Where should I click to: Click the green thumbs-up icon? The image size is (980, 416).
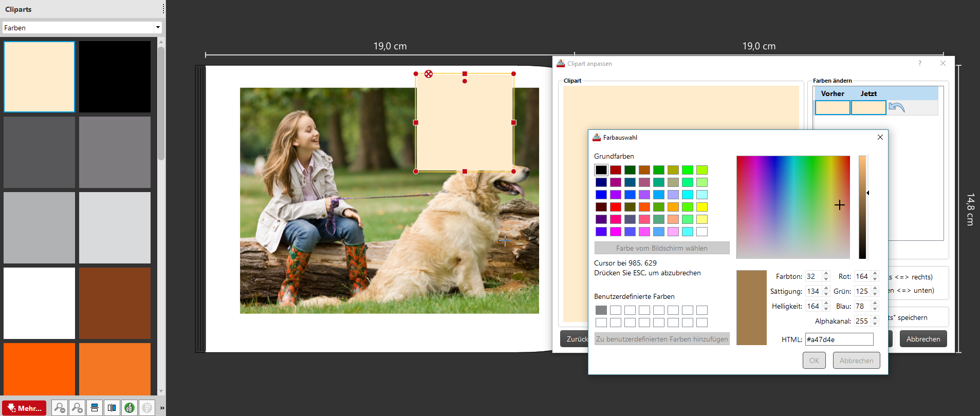(x=130, y=408)
